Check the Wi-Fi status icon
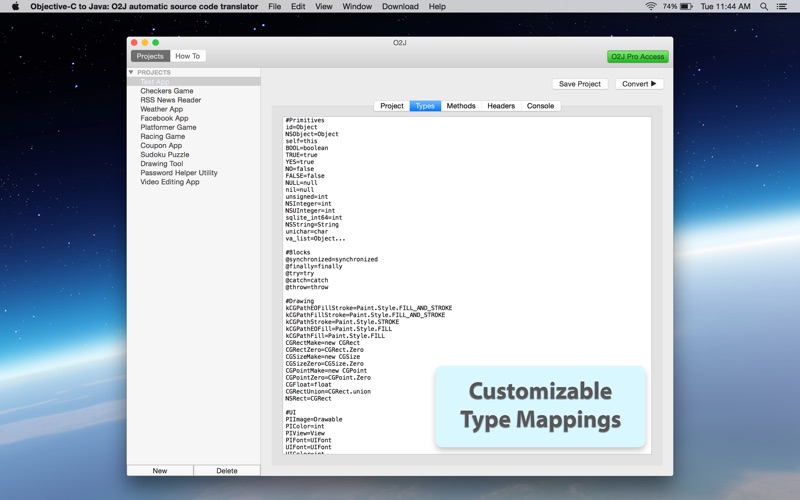800x500 pixels. point(651,6)
